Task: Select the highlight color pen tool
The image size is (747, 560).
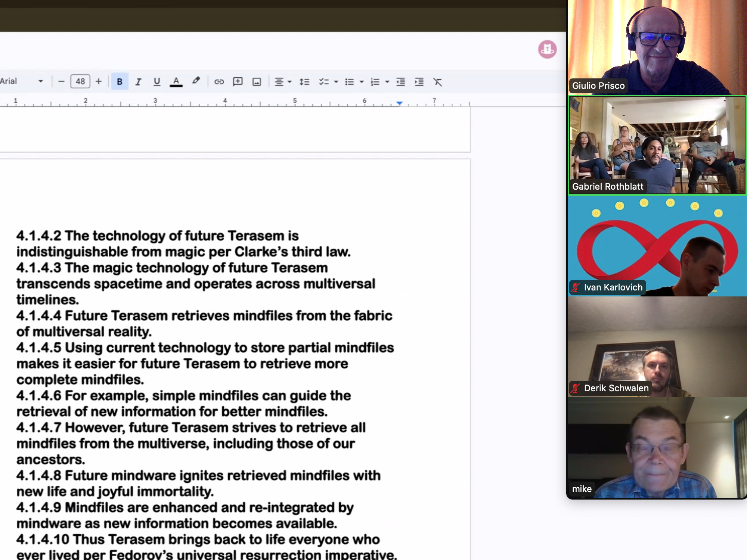Action: [x=196, y=81]
